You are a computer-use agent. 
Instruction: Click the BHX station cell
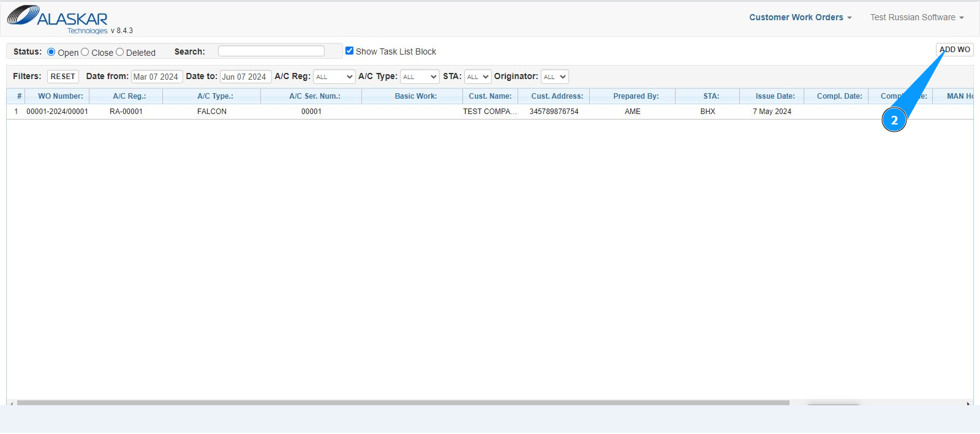(707, 112)
